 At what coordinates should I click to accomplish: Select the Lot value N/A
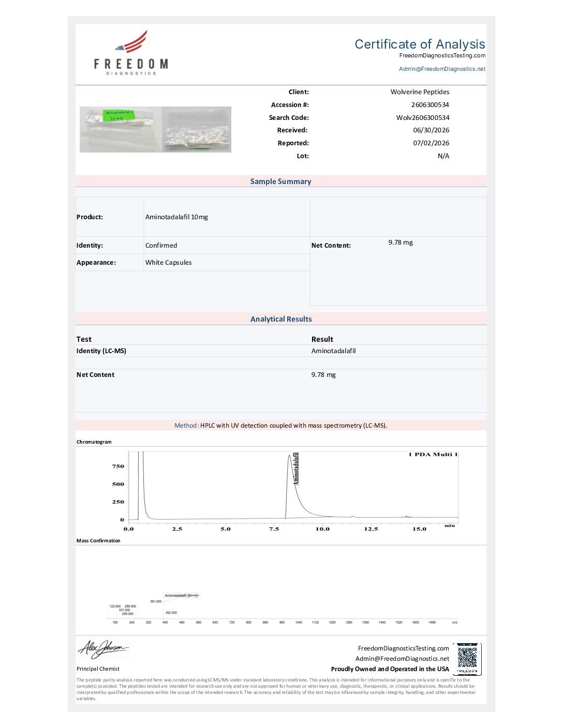pyautogui.click(x=443, y=156)
